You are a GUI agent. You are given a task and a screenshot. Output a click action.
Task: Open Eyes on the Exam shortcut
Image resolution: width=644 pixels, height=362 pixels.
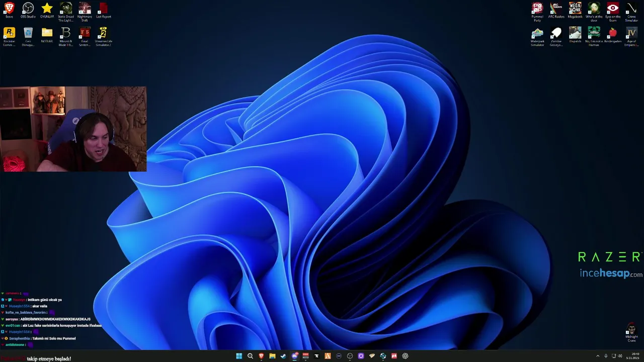coord(613,12)
